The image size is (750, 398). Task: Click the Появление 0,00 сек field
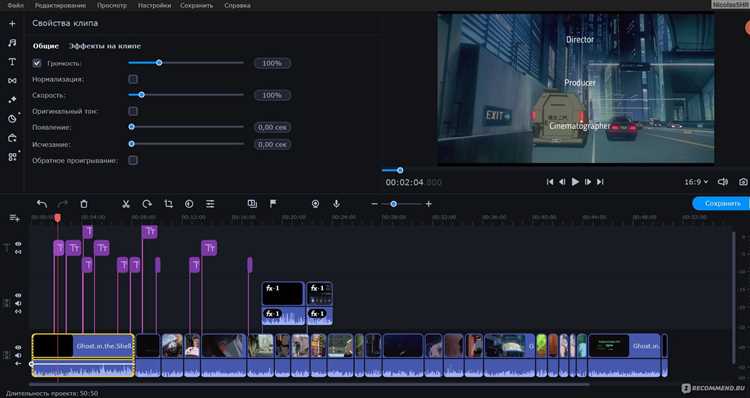(x=272, y=127)
